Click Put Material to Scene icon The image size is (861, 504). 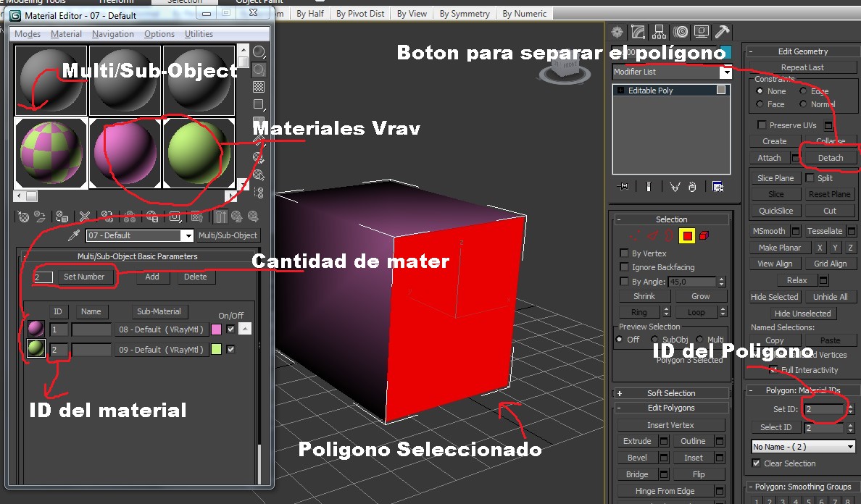pos(40,217)
